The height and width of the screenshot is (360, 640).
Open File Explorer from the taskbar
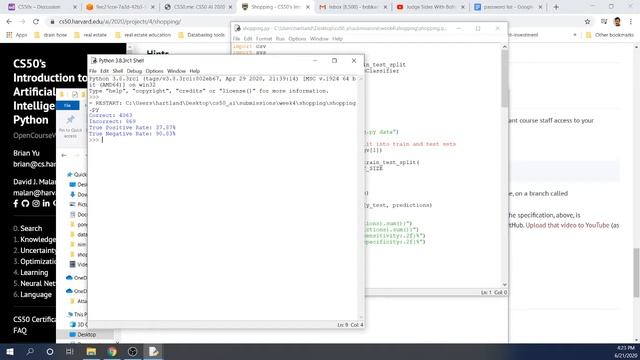click(x=91, y=351)
